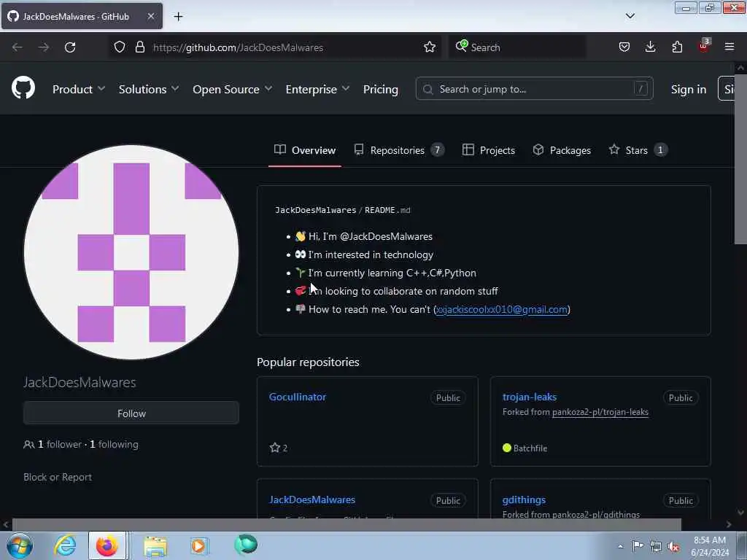
Task: View the 1 following link
Action: 114,444
